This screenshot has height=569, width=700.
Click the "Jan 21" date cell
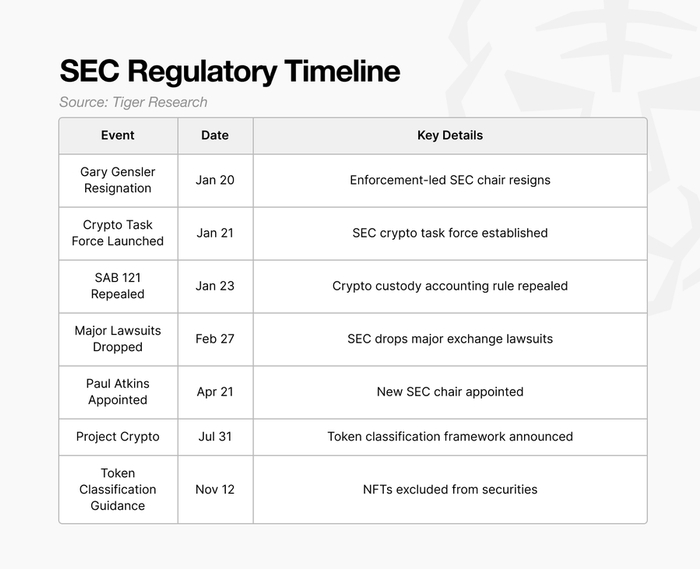(x=215, y=233)
